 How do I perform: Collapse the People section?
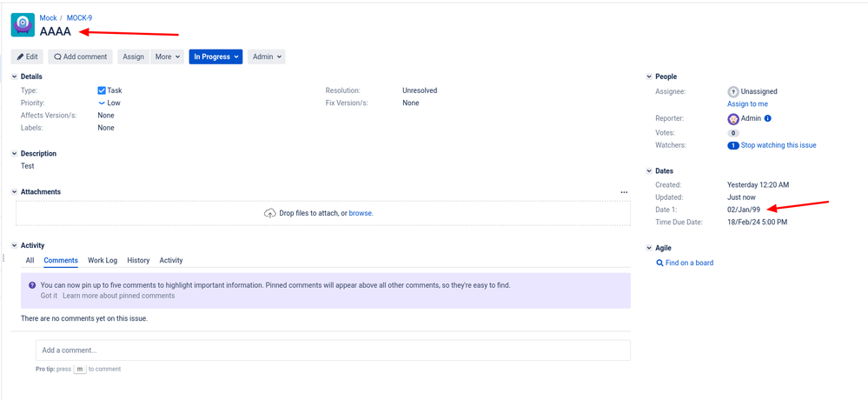[649, 77]
